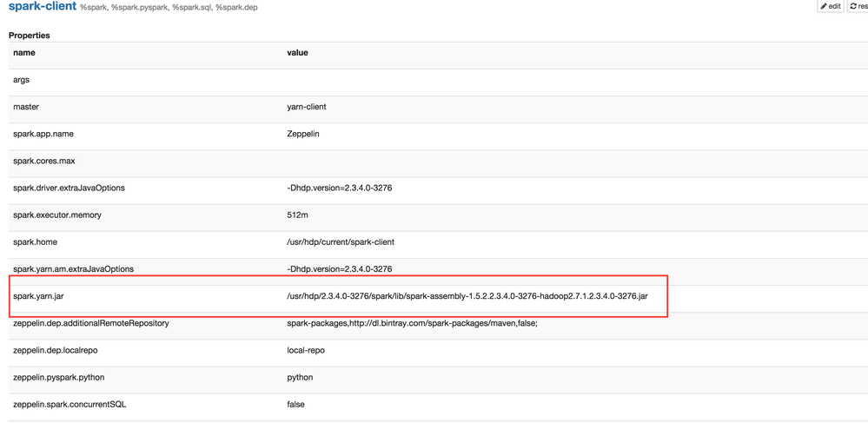Click the spark-packages bintray repository value
The height and width of the screenshot is (423, 868).
click(x=412, y=323)
